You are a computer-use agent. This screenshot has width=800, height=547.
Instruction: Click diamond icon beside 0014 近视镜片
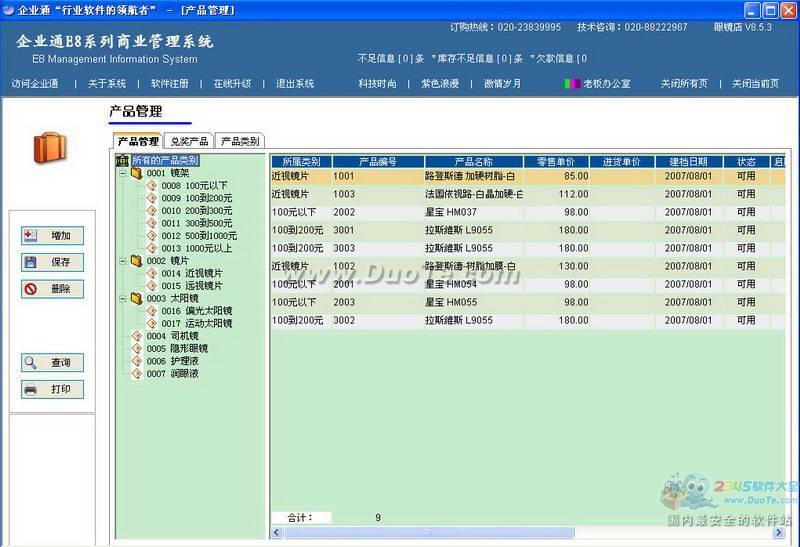[152, 273]
